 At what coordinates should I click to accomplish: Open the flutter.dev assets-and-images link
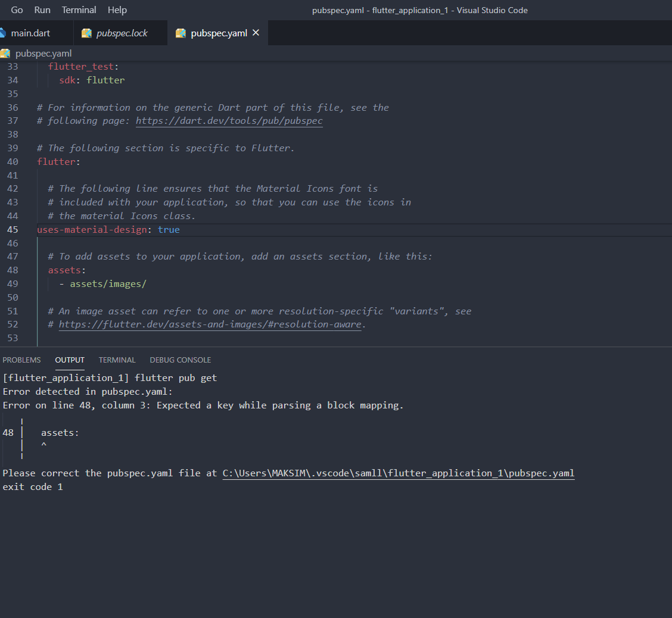210,324
